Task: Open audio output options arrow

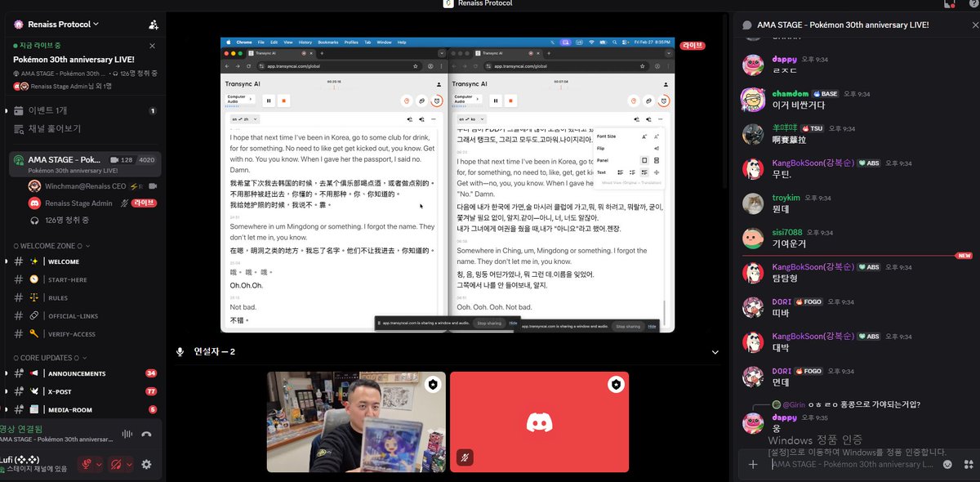Action: pyautogui.click(x=130, y=464)
